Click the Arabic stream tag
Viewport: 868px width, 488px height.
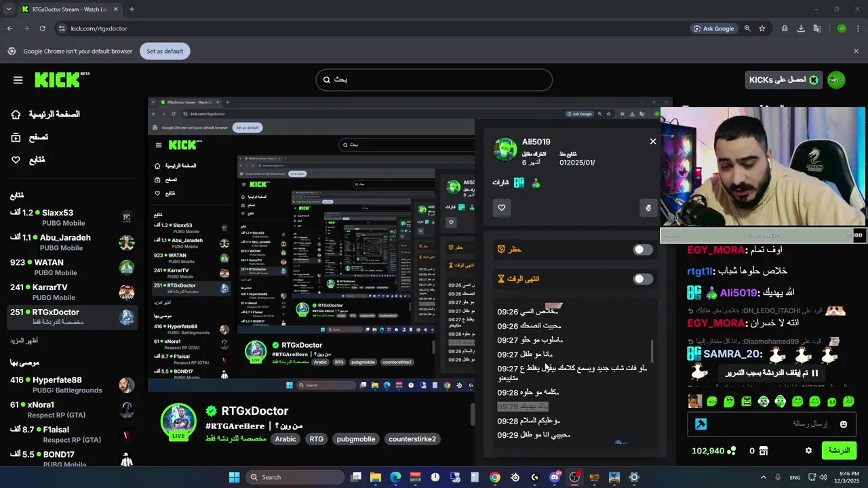tap(285, 439)
